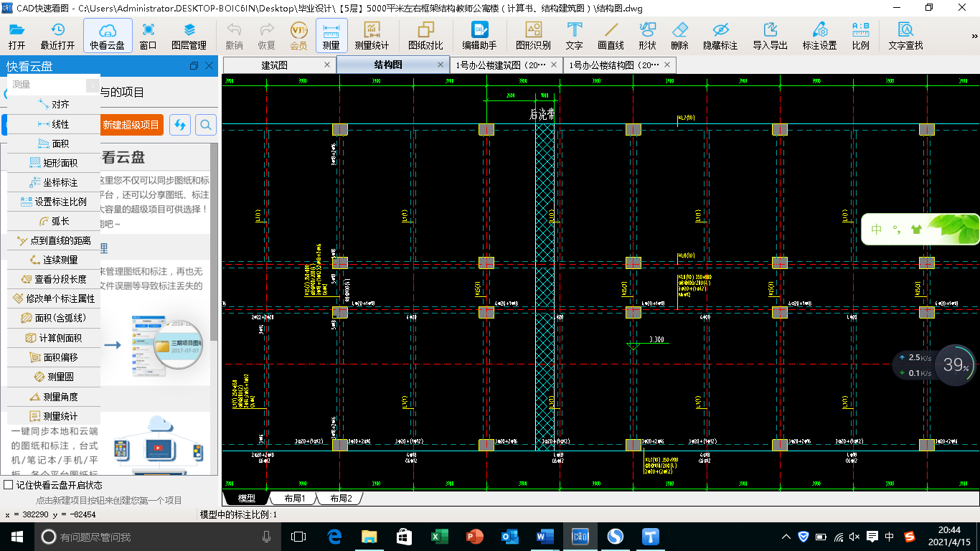
Task: Open 图层管理 layer manager
Action: (189, 36)
